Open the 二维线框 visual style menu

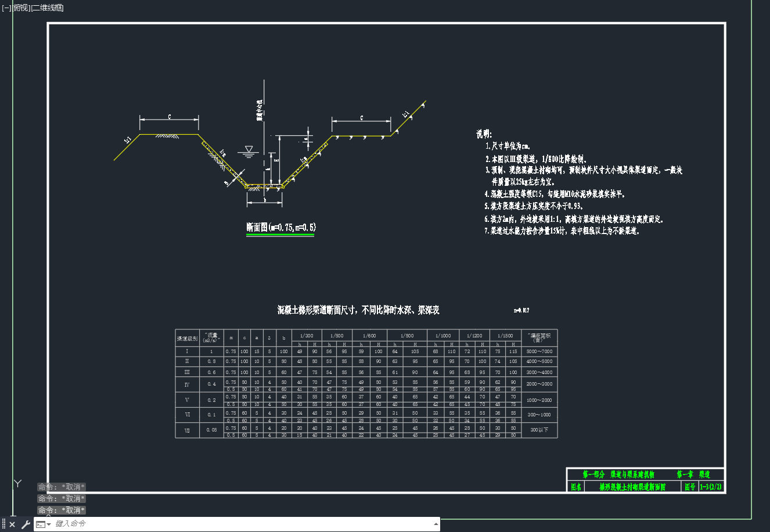pyautogui.click(x=47, y=8)
